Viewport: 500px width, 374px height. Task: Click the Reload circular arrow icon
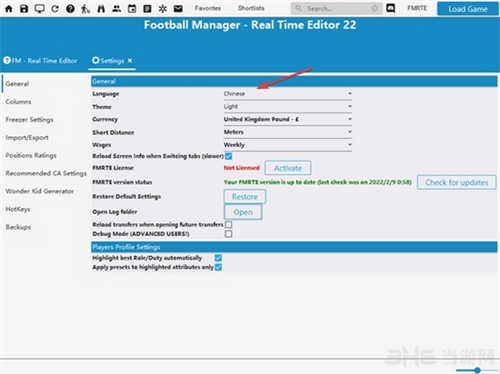(x=55, y=9)
